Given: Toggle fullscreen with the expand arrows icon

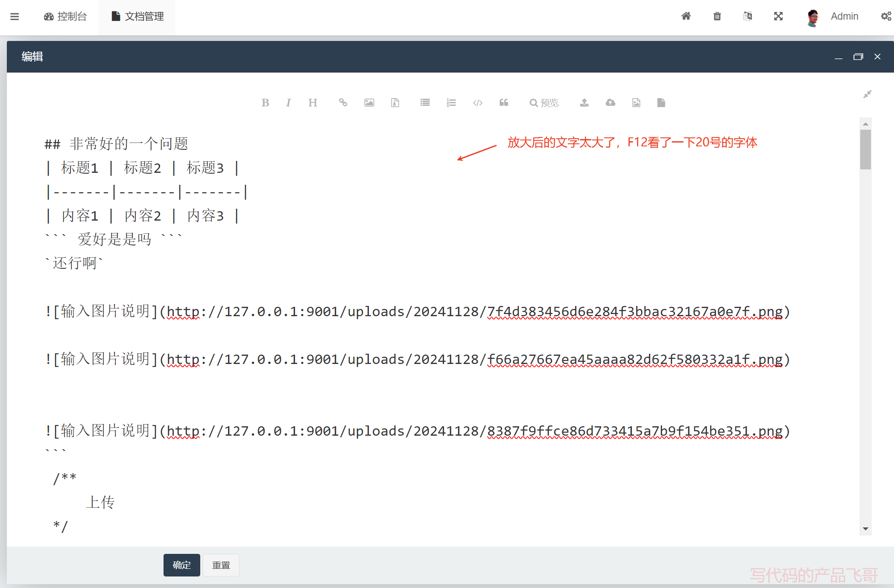Looking at the screenshot, I should (778, 16).
